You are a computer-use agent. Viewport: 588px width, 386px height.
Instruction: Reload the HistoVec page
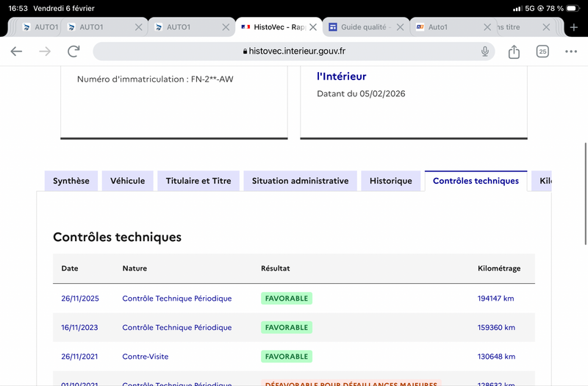[73, 51]
